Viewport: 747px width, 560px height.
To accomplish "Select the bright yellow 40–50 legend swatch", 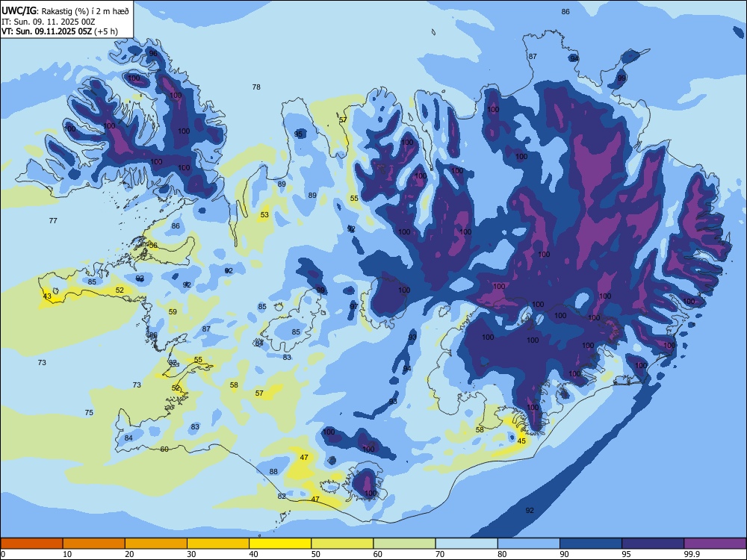I will coord(280,544).
